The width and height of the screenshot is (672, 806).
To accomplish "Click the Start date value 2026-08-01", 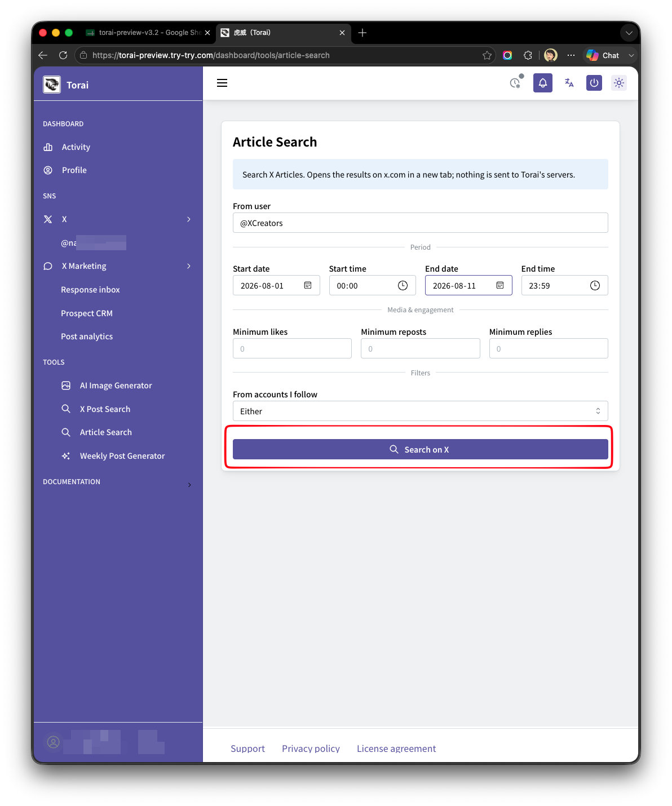I will 262,286.
